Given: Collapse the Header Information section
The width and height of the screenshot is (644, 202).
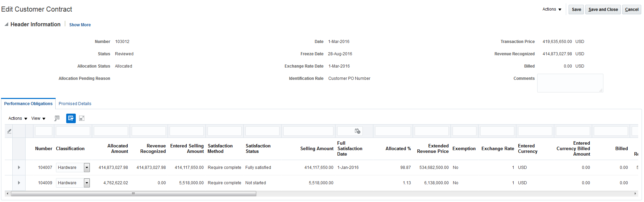Looking at the screenshot, I should (6, 25).
